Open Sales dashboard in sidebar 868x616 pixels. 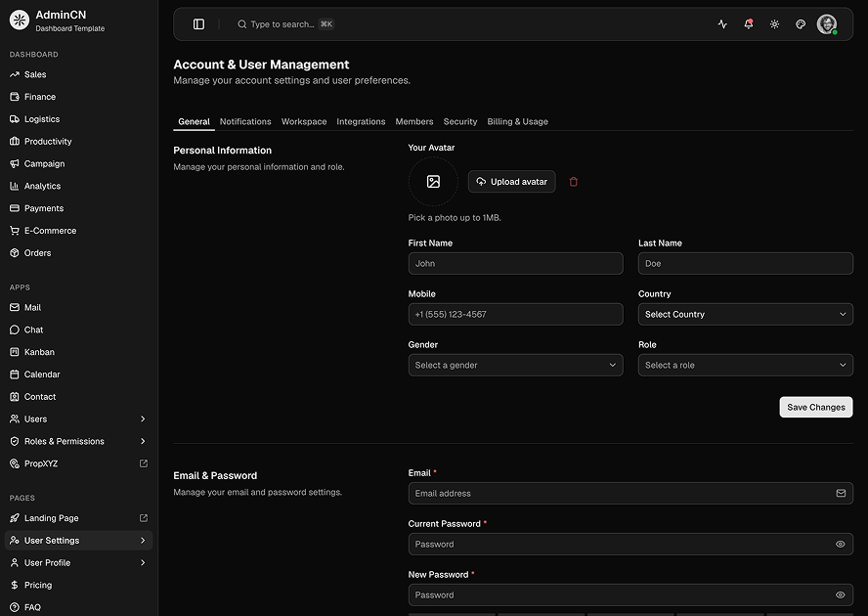78,74
